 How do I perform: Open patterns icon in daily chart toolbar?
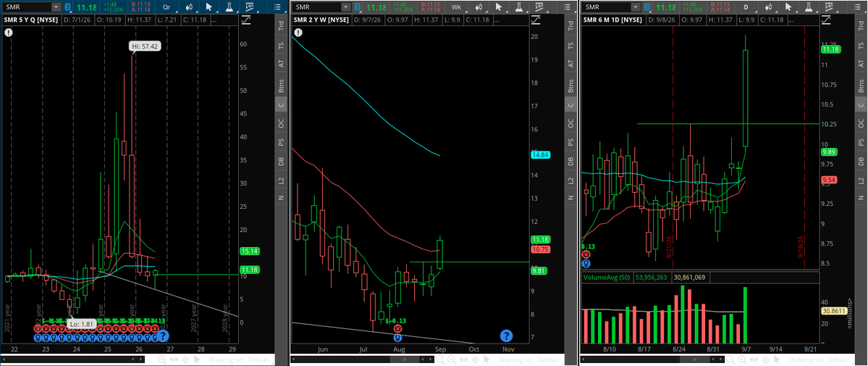[829, 7]
